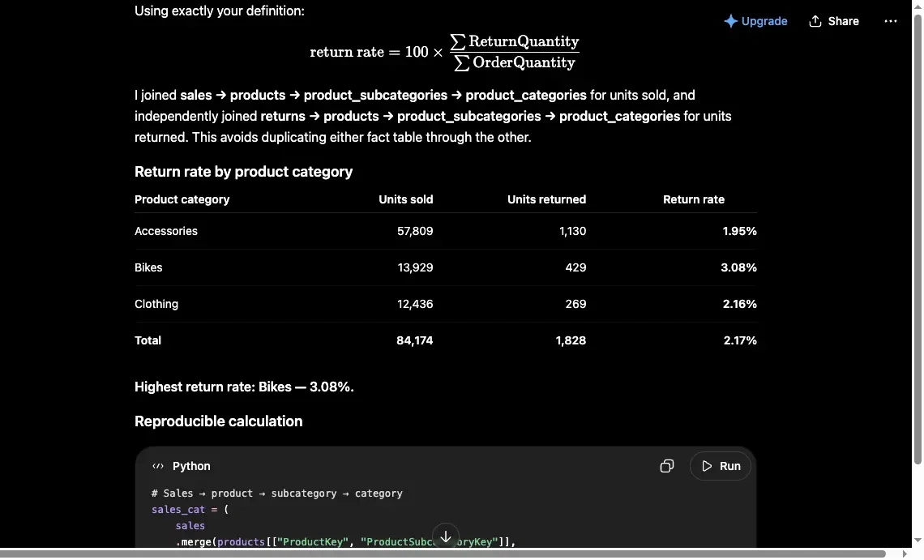The height and width of the screenshot is (560, 924).
Task: Click the return rate 2.16%
Action: coord(739,304)
